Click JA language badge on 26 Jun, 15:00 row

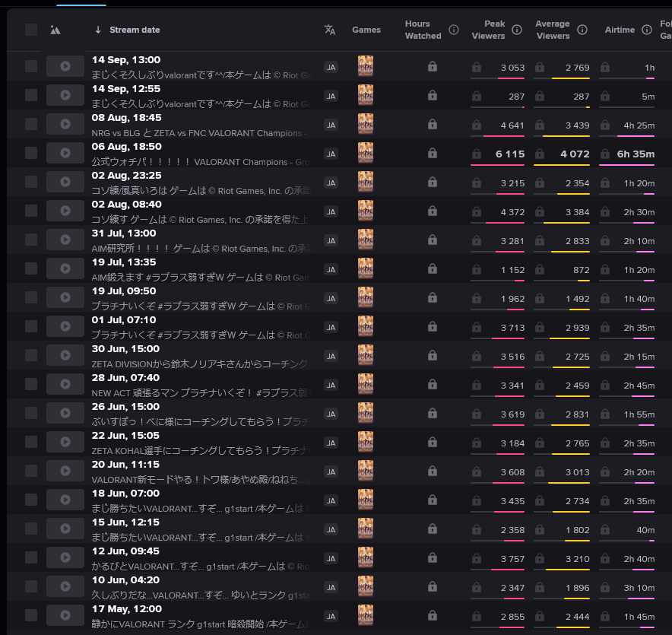[x=331, y=414]
